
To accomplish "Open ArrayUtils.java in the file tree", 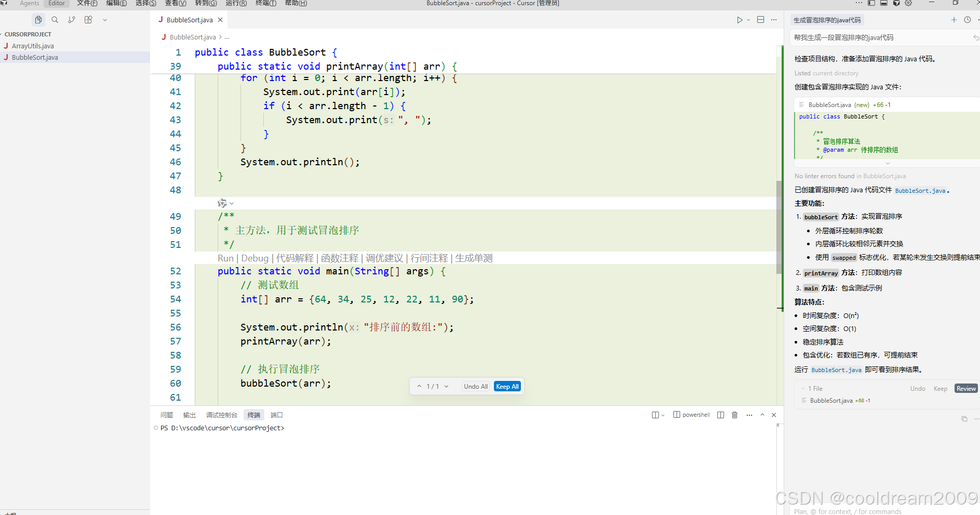I will coord(33,46).
